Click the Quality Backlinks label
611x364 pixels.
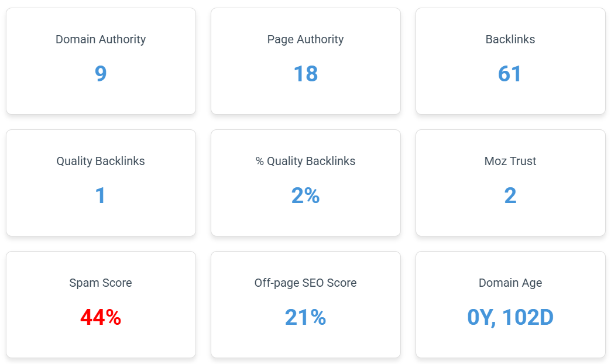(x=101, y=161)
